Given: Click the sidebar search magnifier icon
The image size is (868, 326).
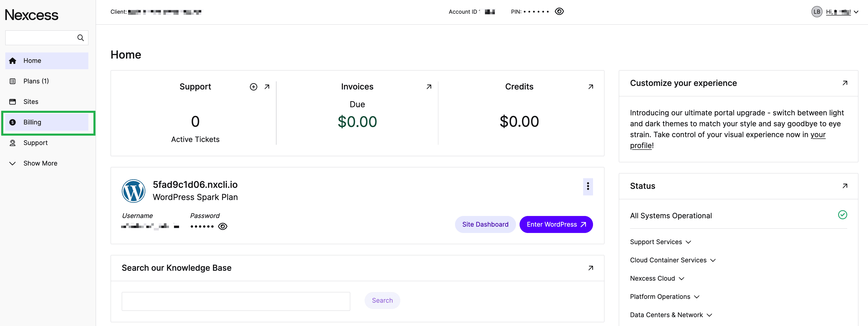Looking at the screenshot, I should 81,38.
